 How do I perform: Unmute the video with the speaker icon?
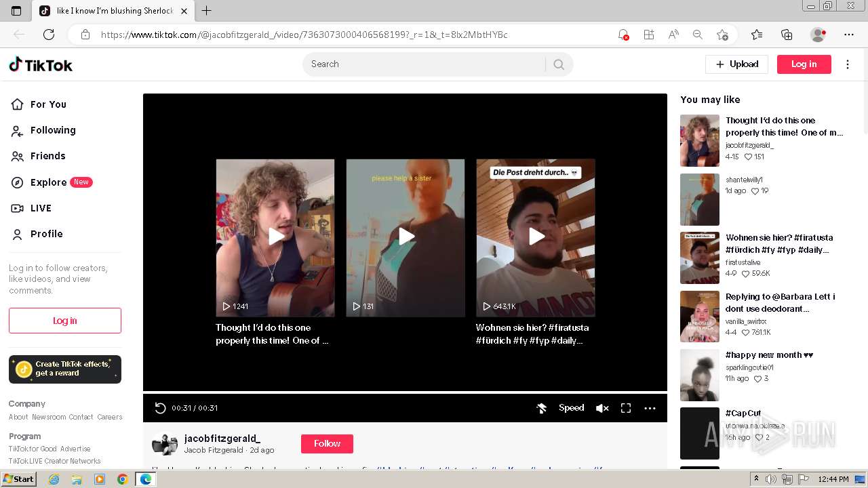(601, 408)
